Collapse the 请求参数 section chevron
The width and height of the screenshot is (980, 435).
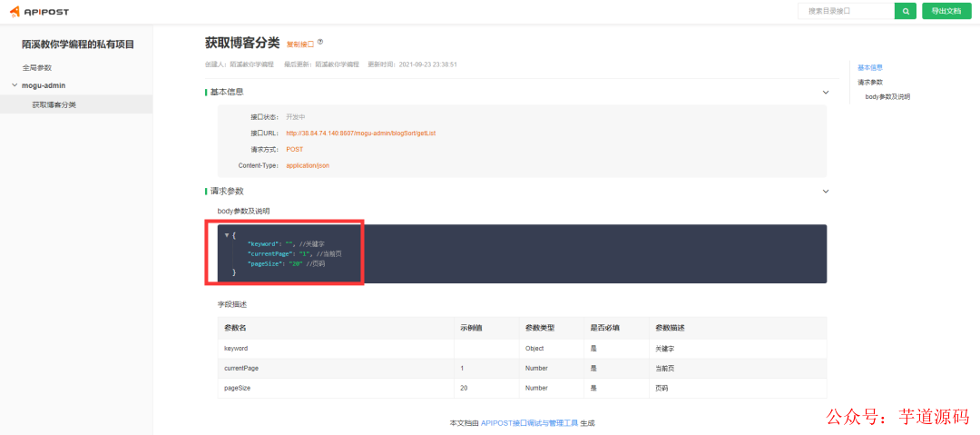[x=826, y=191]
